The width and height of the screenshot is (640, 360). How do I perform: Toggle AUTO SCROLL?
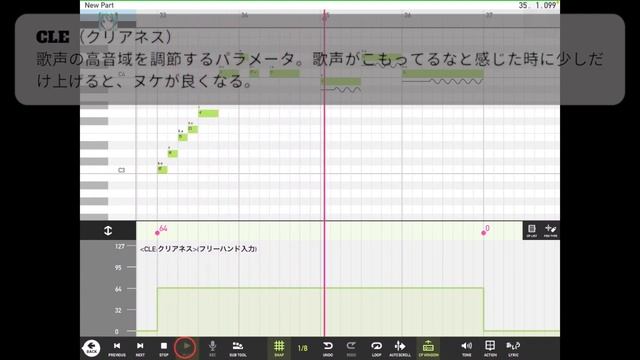click(x=400, y=349)
